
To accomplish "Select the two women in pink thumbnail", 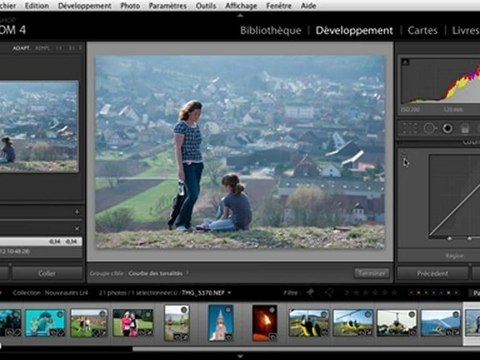I will click(133, 322).
